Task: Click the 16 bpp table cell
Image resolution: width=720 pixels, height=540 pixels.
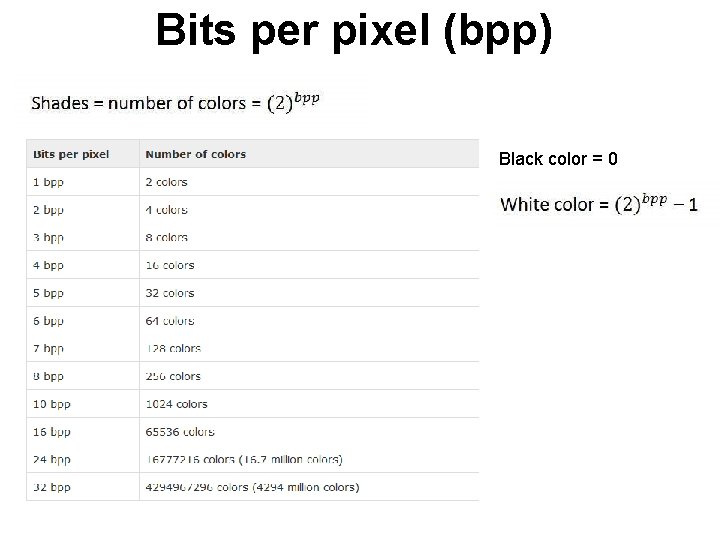Action: [x=51, y=432]
